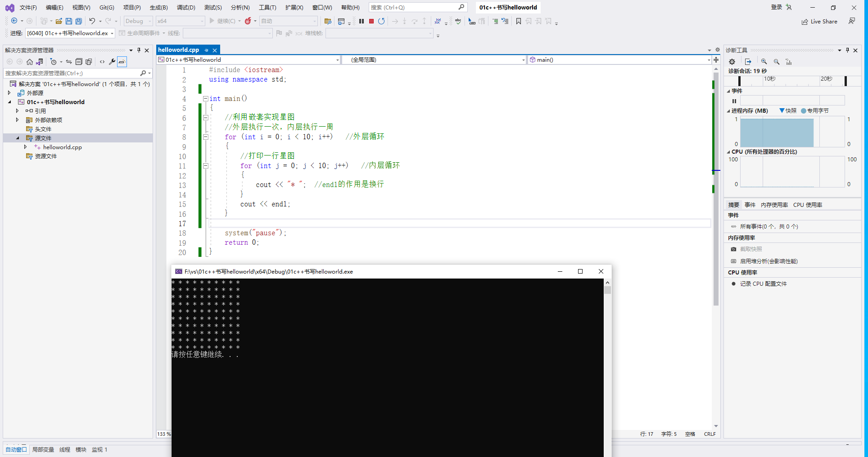
Task: Open the Debug configuration dropdown
Action: pos(139,21)
